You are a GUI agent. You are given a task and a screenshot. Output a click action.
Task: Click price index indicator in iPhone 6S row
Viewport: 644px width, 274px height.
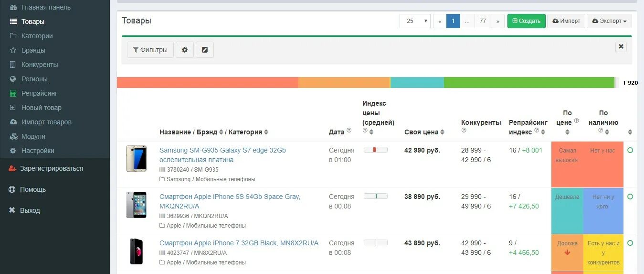click(376, 196)
